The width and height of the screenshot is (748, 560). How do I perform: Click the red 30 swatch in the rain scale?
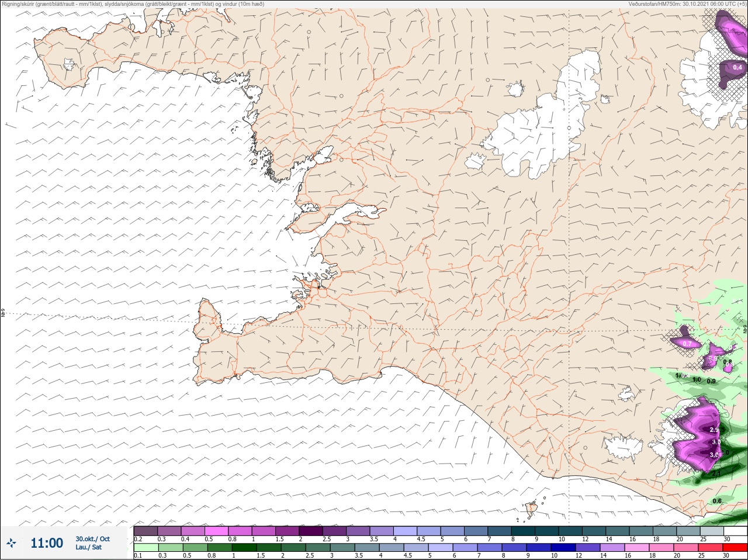click(x=735, y=548)
